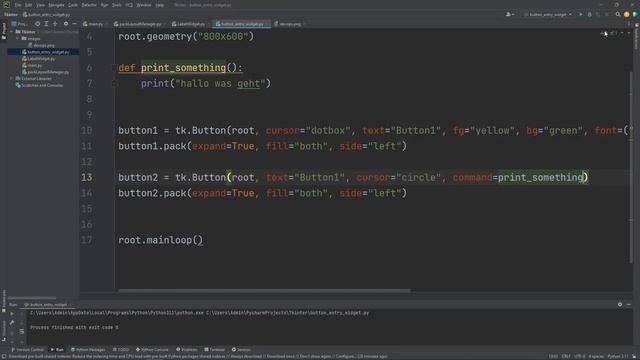Click the orange IDE updates icon
The height and width of the screenshot is (360, 640).
(627, 14)
